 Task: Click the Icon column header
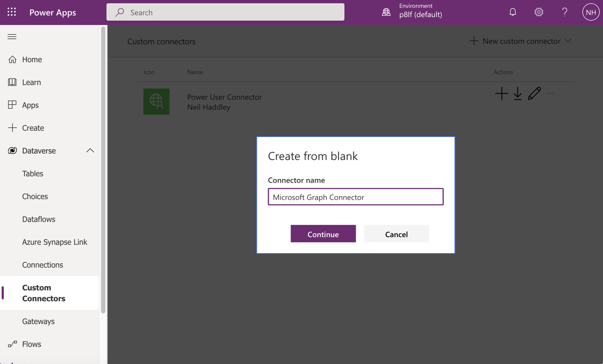click(x=149, y=72)
